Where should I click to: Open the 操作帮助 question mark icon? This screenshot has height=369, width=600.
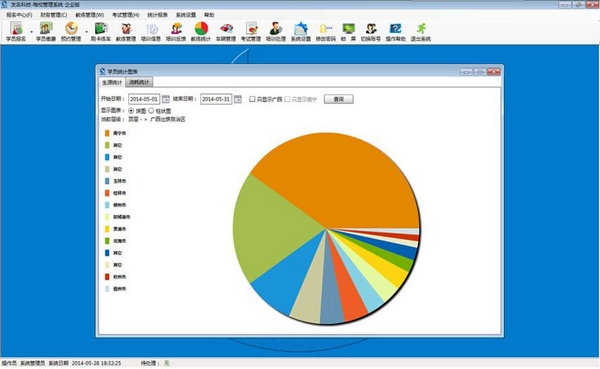(395, 31)
